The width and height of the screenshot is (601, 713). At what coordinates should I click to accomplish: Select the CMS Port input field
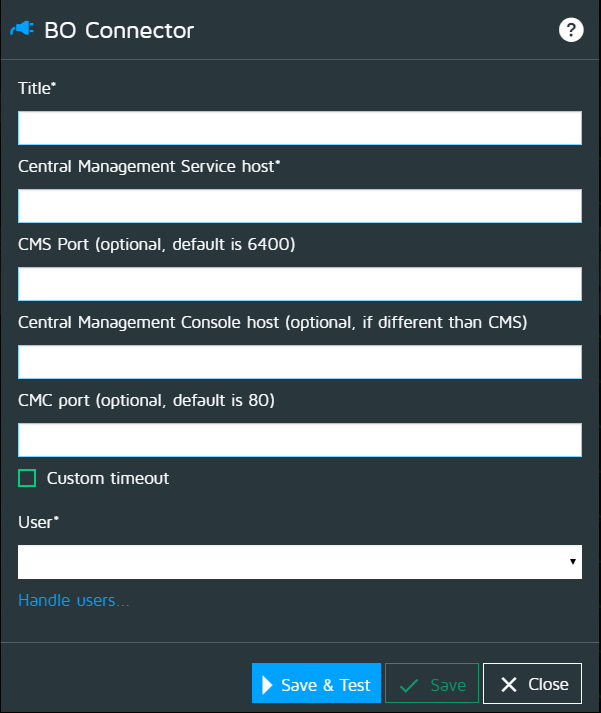pyautogui.click(x=299, y=284)
